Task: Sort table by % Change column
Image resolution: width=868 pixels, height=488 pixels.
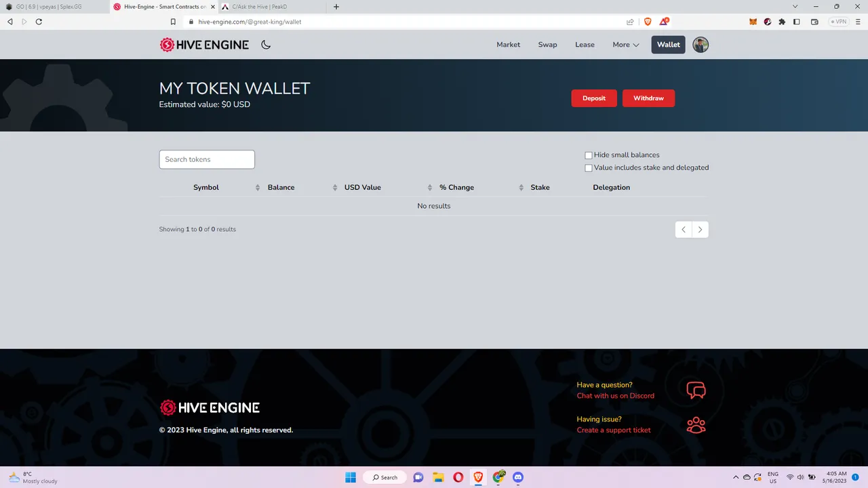Action: (x=456, y=187)
